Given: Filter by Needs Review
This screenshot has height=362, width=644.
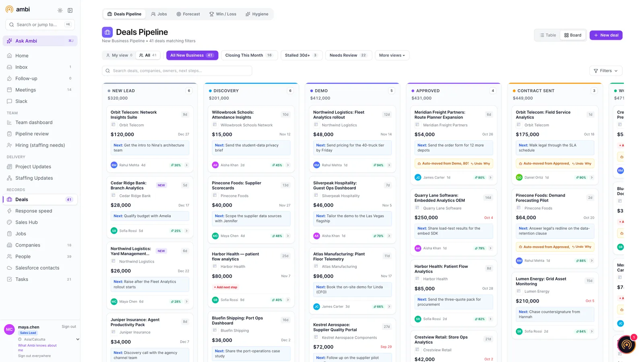Looking at the screenshot, I should tap(348, 56).
